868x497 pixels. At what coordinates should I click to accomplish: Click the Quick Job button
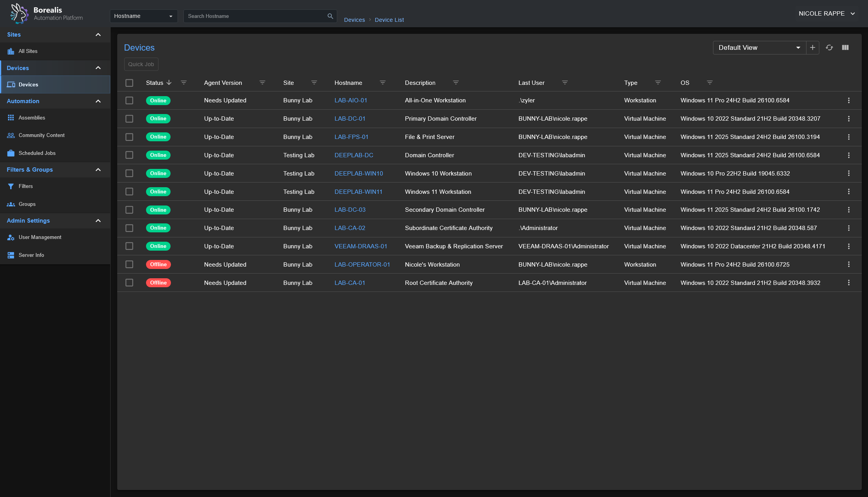coord(141,64)
